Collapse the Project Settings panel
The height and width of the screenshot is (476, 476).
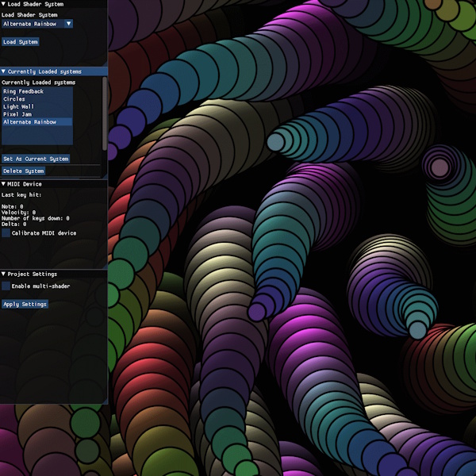pyautogui.click(x=3, y=274)
